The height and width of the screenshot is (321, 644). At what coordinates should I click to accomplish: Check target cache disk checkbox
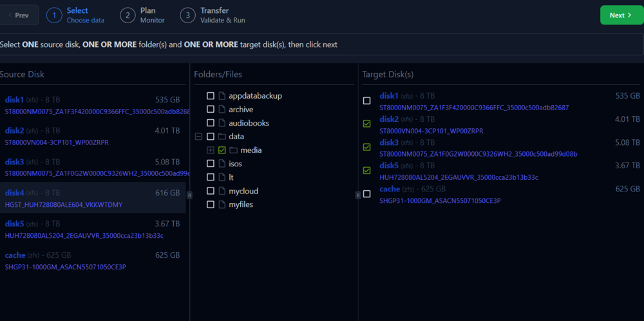coord(367,193)
